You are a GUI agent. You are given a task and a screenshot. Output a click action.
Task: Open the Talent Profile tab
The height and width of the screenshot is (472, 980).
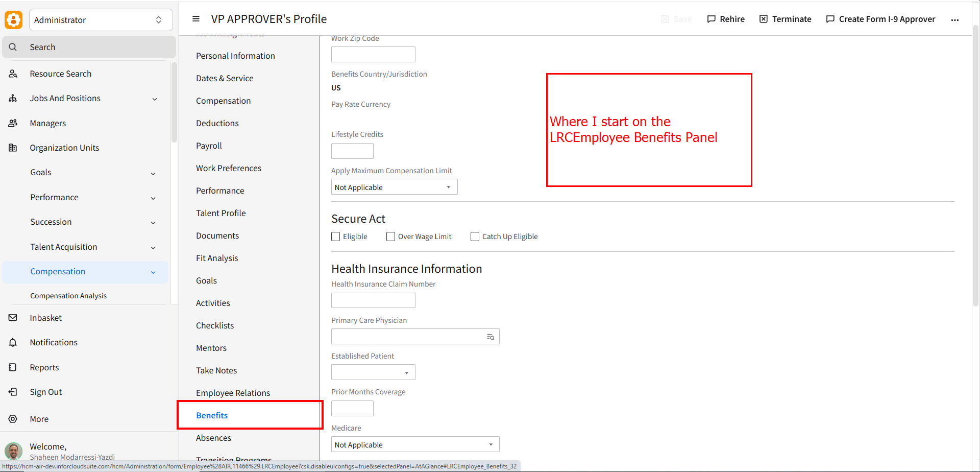point(221,213)
